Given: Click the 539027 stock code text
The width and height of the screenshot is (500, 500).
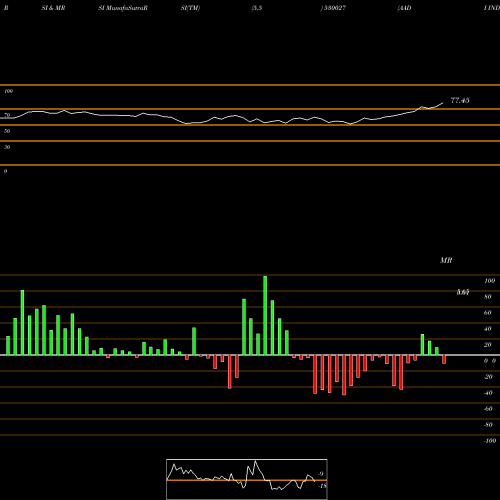Looking at the screenshot, I should 335,8.
